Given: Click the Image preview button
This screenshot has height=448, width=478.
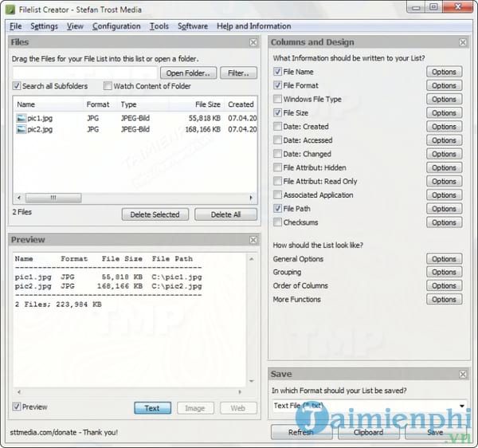Looking at the screenshot, I should [x=195, y=408].
